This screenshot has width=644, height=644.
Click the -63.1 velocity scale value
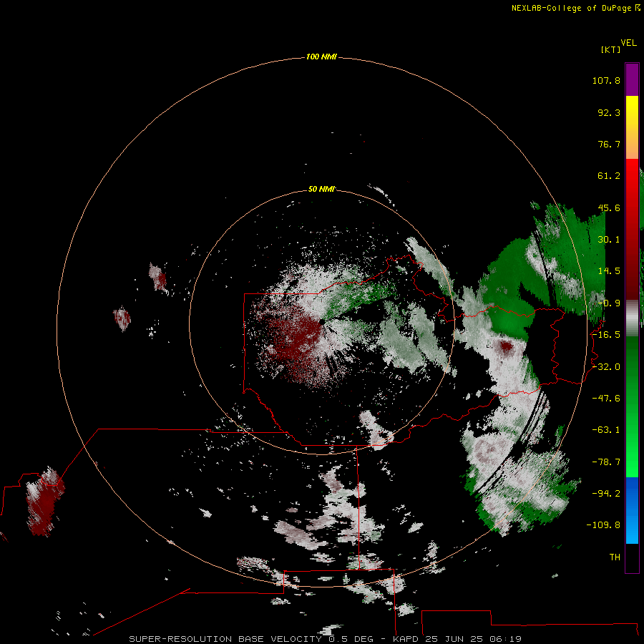pyautogui.click(x=606, y=430)
